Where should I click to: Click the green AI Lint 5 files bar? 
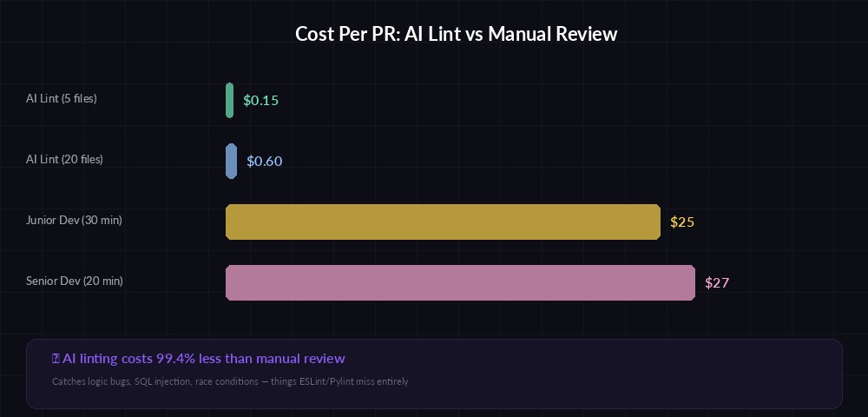click(230, 100)
